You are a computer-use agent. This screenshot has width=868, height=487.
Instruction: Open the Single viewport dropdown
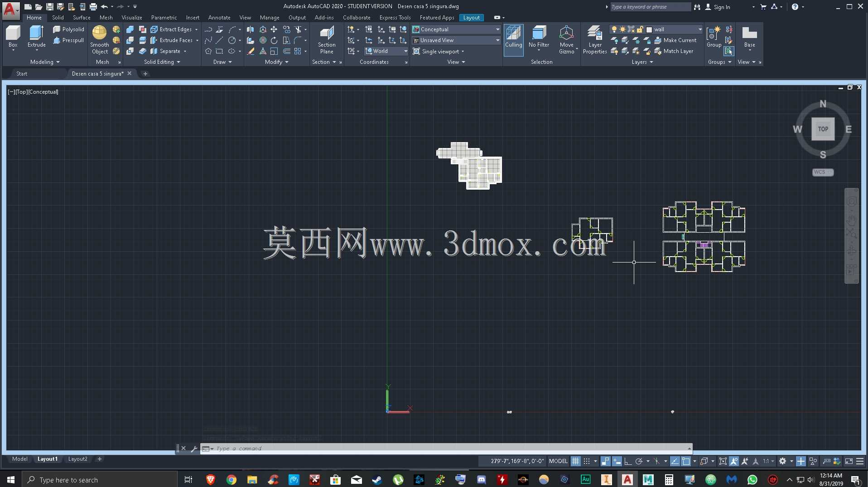pos(439,52)
